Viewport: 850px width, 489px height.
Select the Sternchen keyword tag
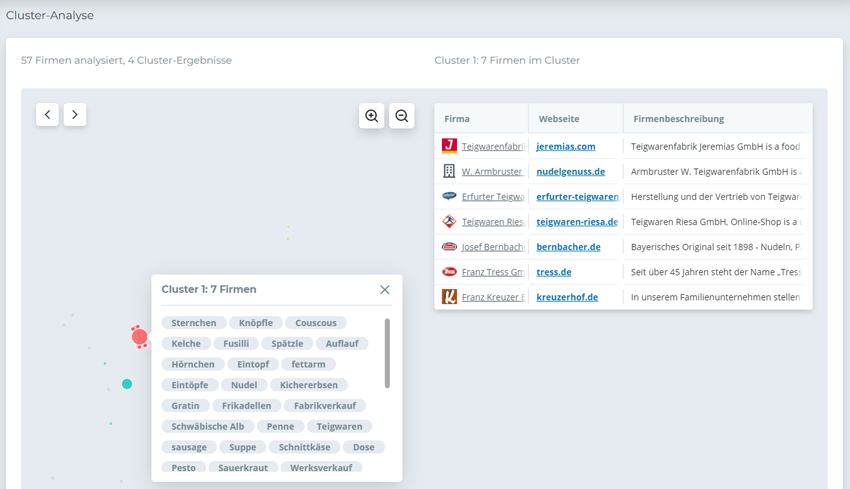coord(194,323)
